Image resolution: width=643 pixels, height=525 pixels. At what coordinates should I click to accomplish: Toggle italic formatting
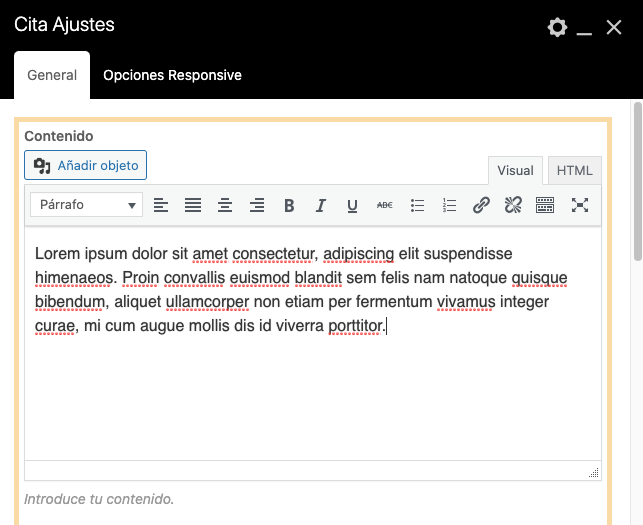pyautogui.click(x=321, y=205)
